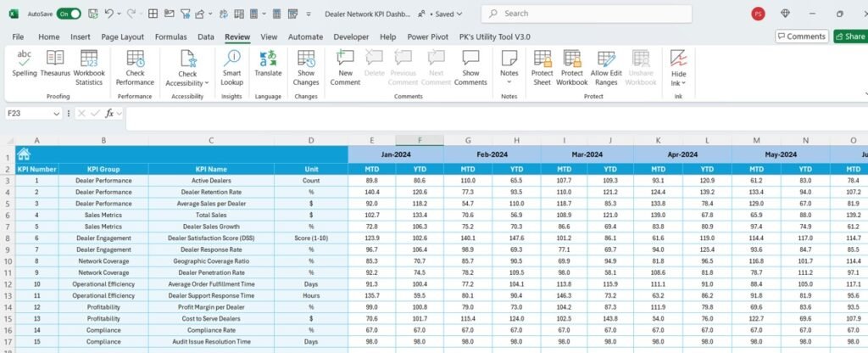
Task: Open the Comments pane button
Action: click(x=801, y=36)
